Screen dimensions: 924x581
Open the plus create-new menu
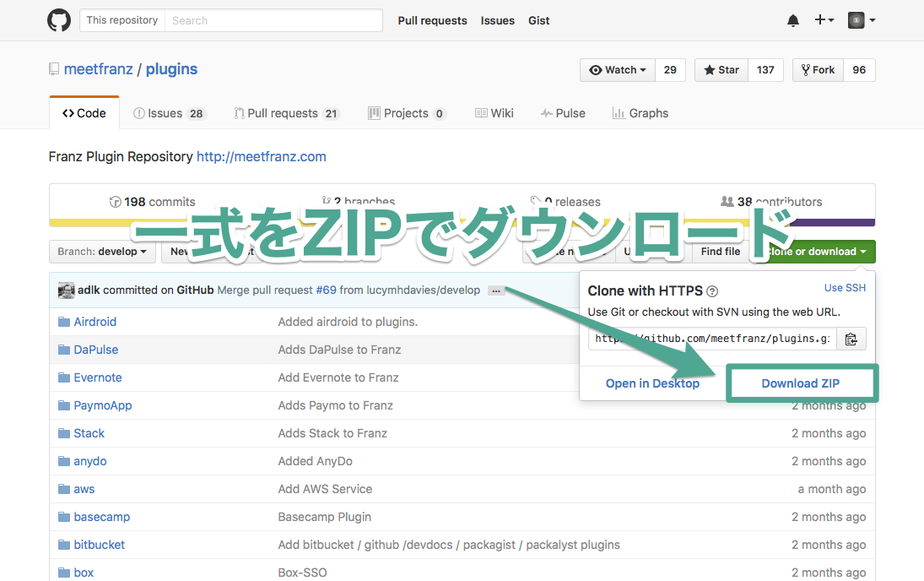tap(824, 20)
